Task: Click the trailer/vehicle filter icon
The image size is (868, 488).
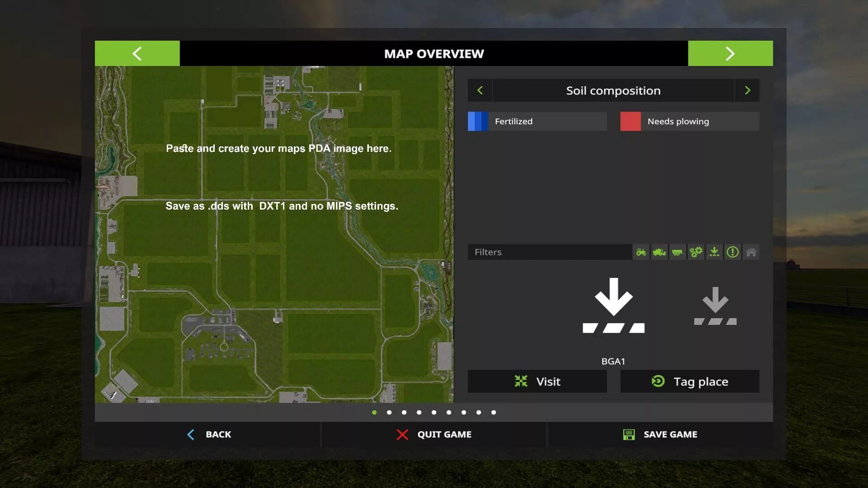Action: [x=677, y=251]
